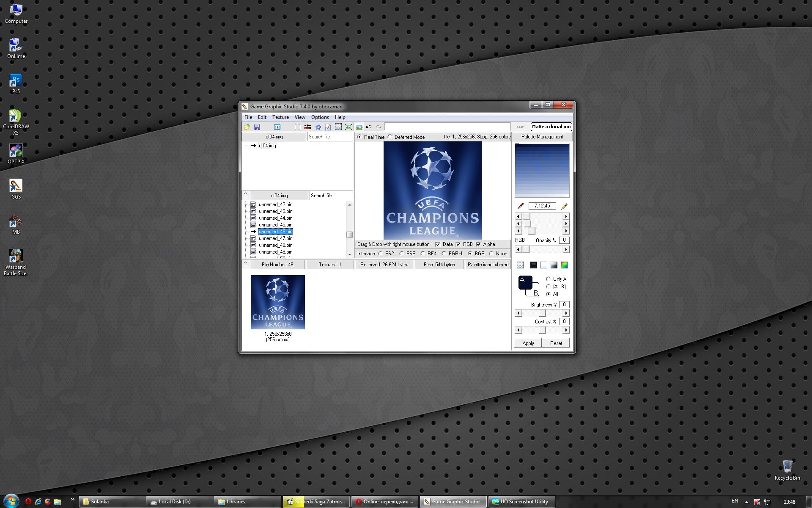Toggle the Alpha checkbox

coord(478,244)
